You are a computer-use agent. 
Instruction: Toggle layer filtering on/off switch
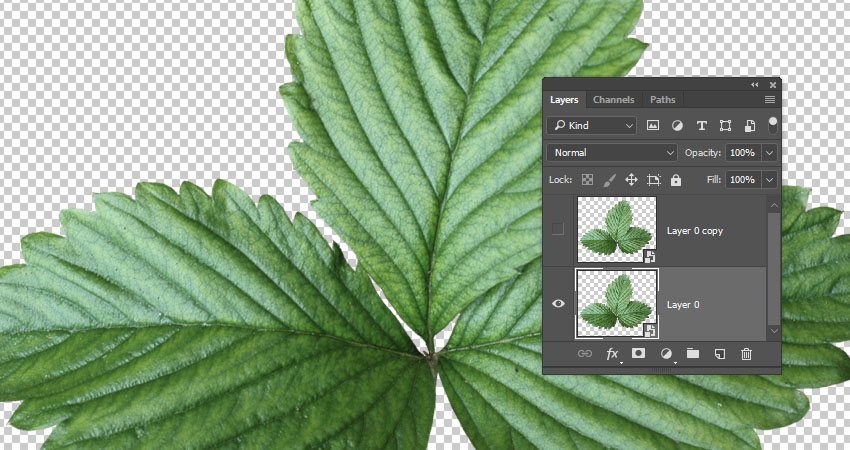tap(772, 125)
